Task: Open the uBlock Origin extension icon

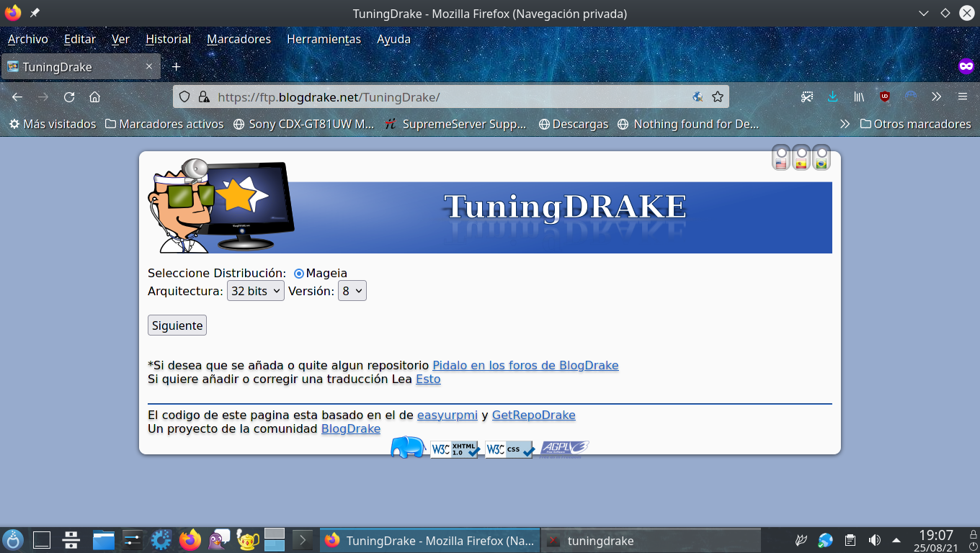Action: [885, 96]
